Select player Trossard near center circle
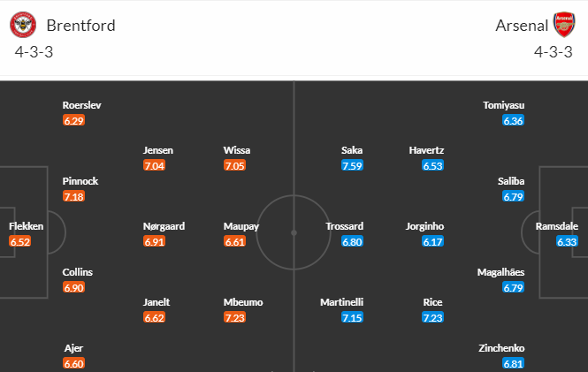 click(344, 226)
